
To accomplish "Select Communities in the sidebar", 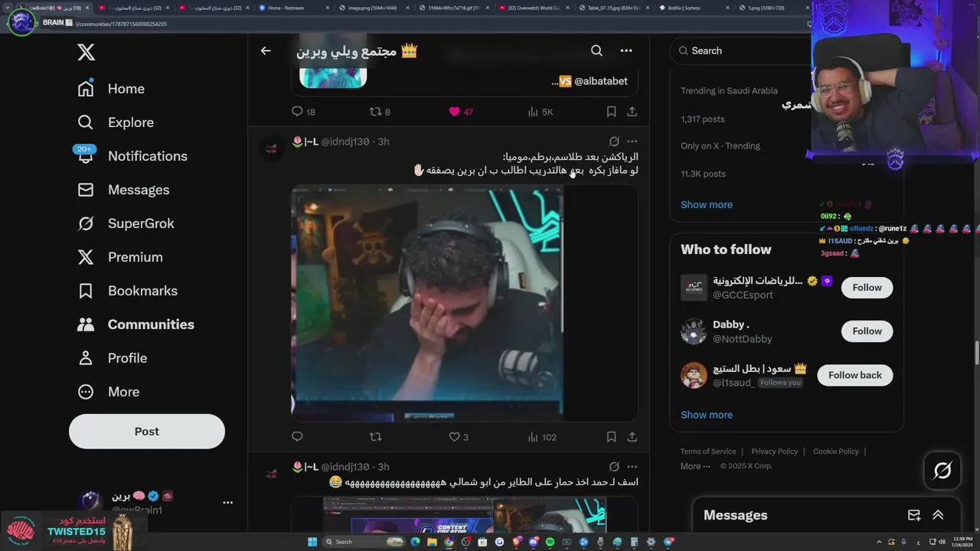I will [x=136, y=324].
